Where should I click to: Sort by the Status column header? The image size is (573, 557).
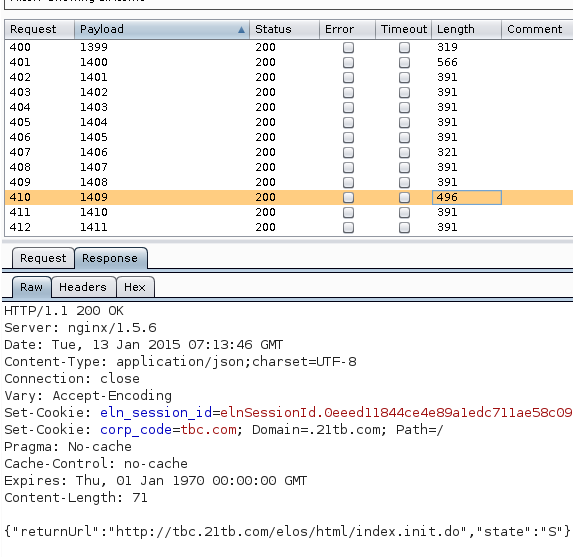284,29
